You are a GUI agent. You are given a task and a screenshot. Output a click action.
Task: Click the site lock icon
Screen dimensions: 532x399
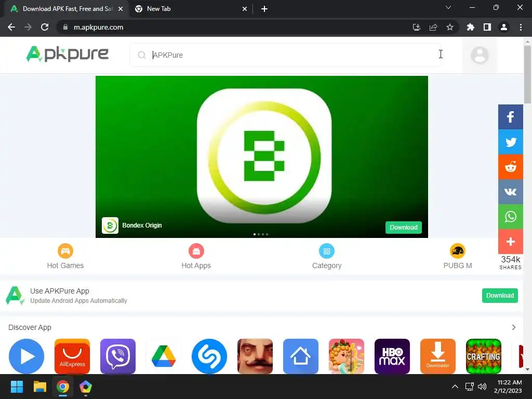(65, 27)
